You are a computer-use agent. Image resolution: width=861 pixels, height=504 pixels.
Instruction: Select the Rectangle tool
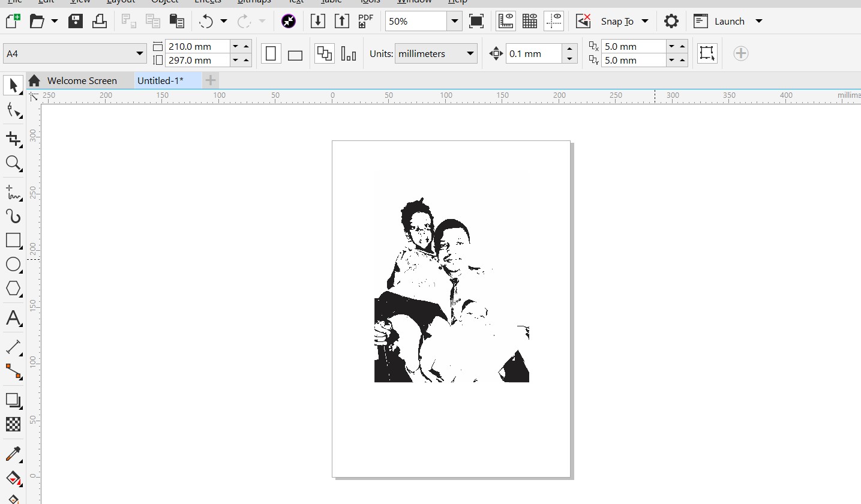[x=13, y=241]
